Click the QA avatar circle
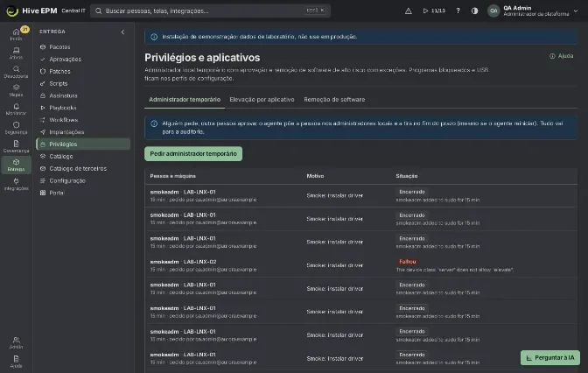 pyautogui.click(x=493, y=11)
